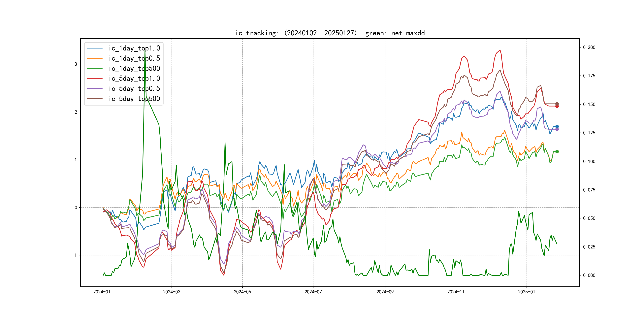Click the red end-point marker dot
This screenshot has height=322, width=644.
point(557,107)
